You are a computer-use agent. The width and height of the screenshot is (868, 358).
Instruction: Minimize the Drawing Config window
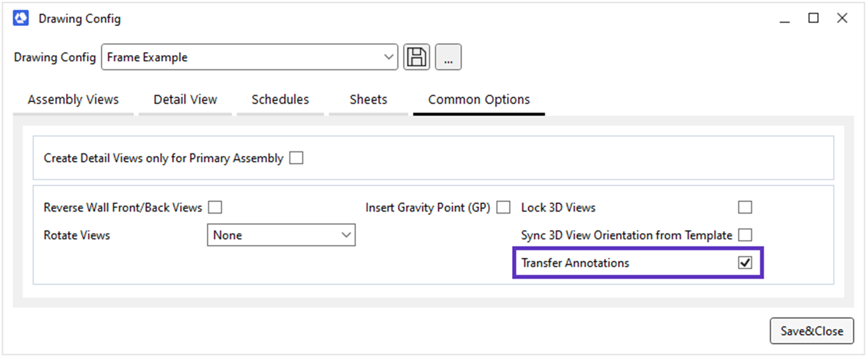coord(785,19)
